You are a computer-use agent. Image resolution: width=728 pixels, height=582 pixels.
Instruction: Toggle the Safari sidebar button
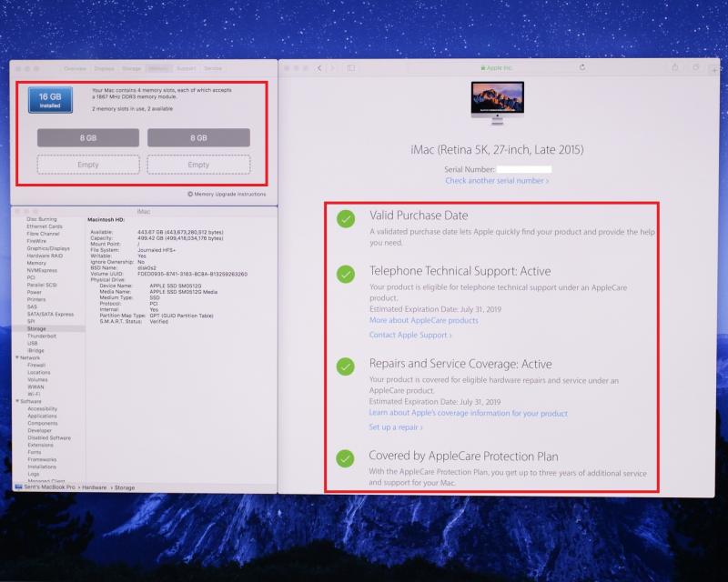tap(351, 68)
